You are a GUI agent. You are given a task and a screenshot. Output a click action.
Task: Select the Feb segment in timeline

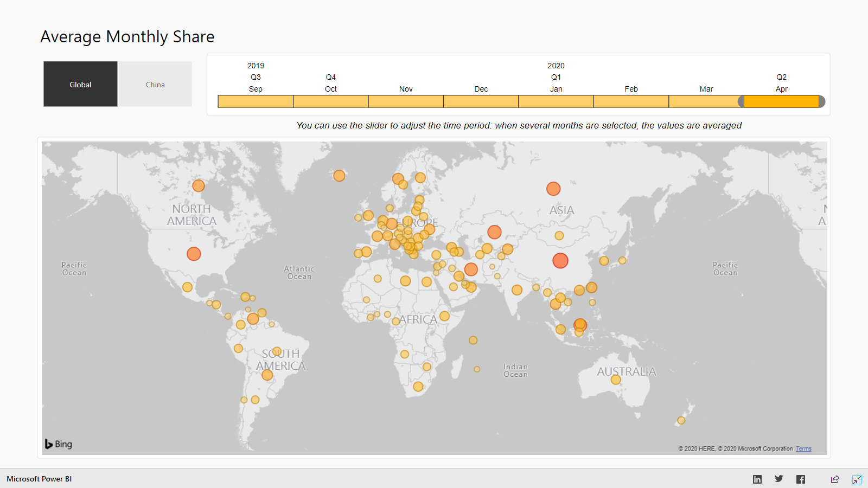point(631,101)
